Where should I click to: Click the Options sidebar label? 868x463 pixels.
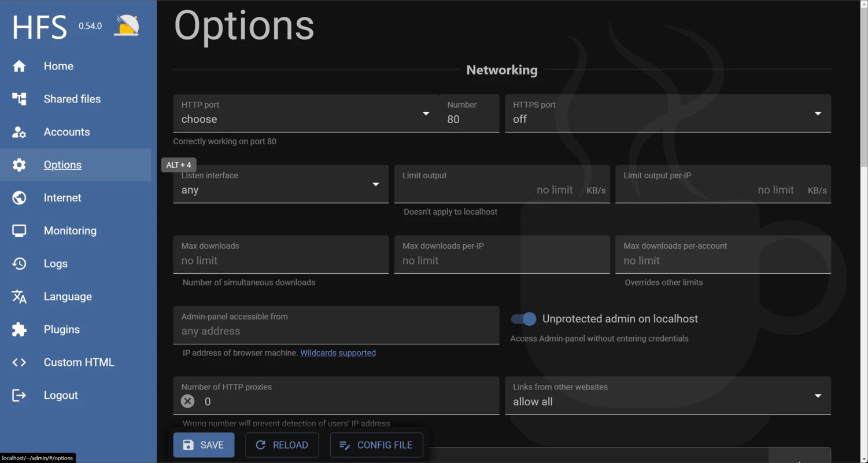point(62,165)
